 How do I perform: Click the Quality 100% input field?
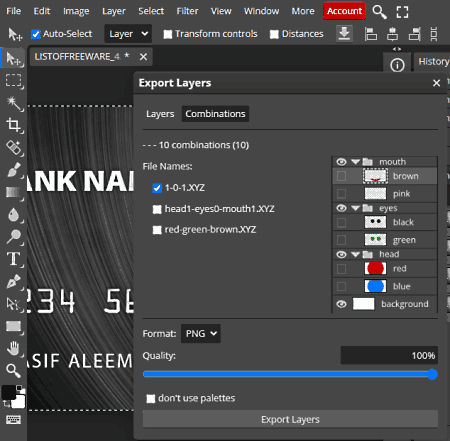click(389, 356)
